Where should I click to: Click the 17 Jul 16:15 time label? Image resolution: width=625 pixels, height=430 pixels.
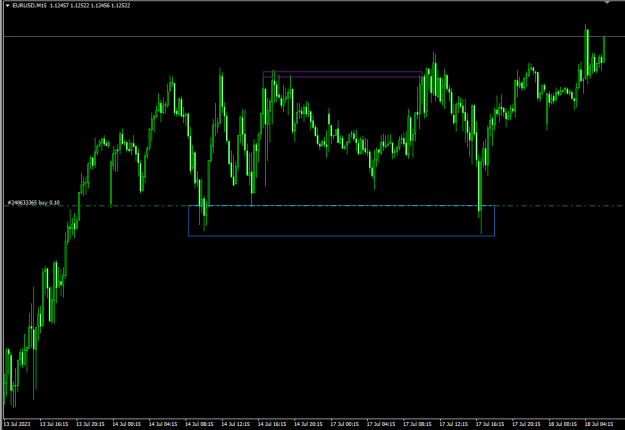(x=489, y=424)
